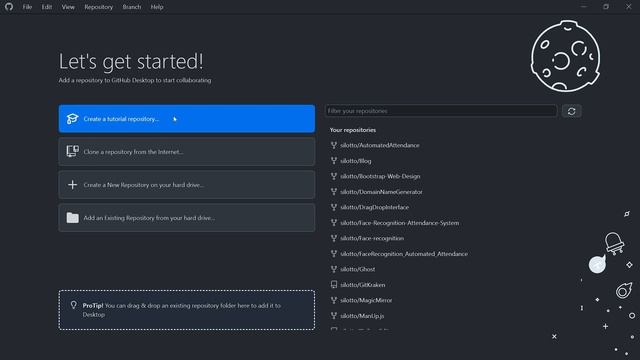640x360 pixels.
Task: Choose Clone a repository from the Internet
Action: tap(187, 152)
